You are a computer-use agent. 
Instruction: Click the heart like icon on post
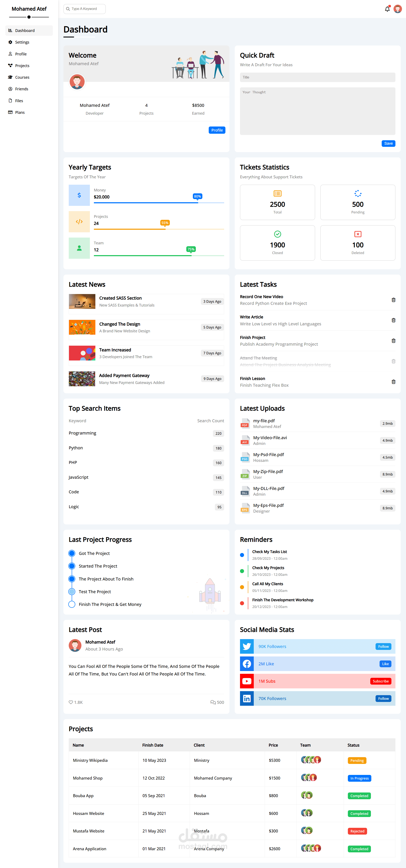pos(71,702)
